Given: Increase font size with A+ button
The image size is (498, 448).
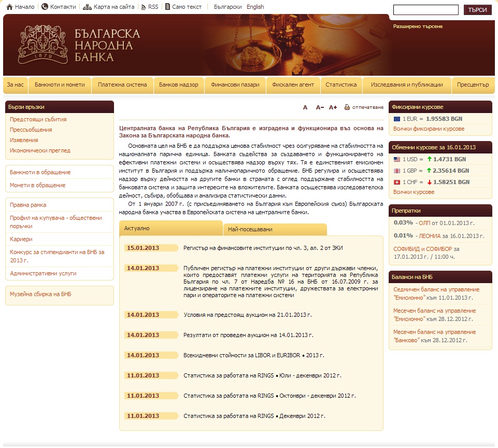Looking at the screenshot, I should point(333,107).
